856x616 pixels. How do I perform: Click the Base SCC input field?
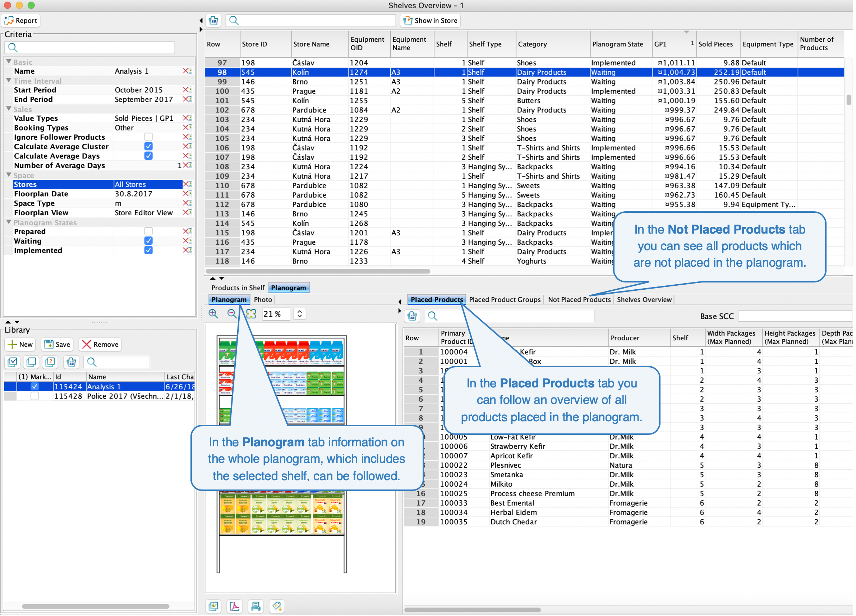(x=796, y=317)
